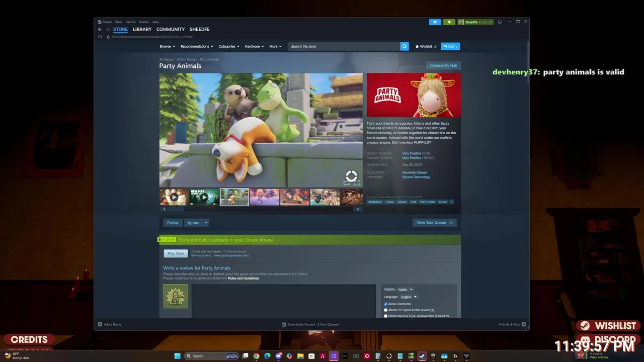Viewport: 644px width, 362px height.
Task: Click the Follow button
Action: click(x=173, y=223)
